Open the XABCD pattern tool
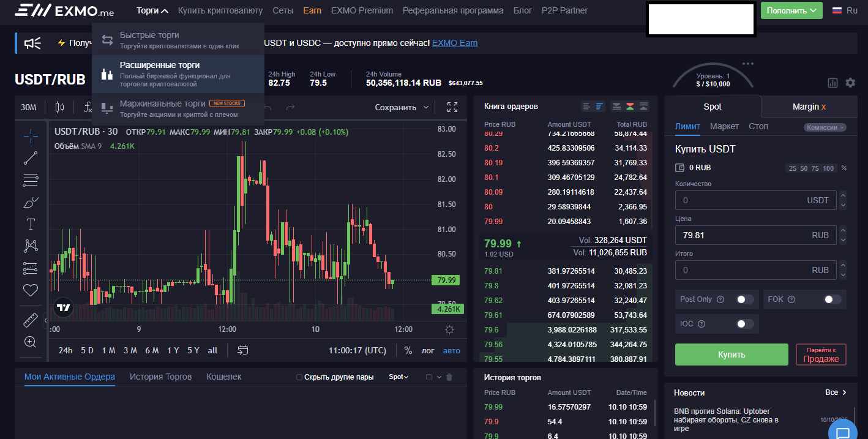This screenshot has width=868, height=439. pyautogui.click(x=31, y=246)
